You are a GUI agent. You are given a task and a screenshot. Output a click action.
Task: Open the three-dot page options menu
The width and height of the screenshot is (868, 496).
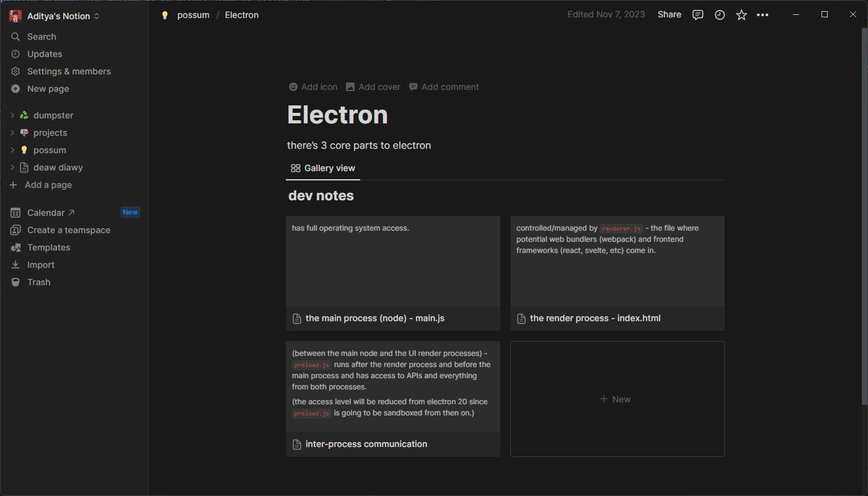pos(763,15)
